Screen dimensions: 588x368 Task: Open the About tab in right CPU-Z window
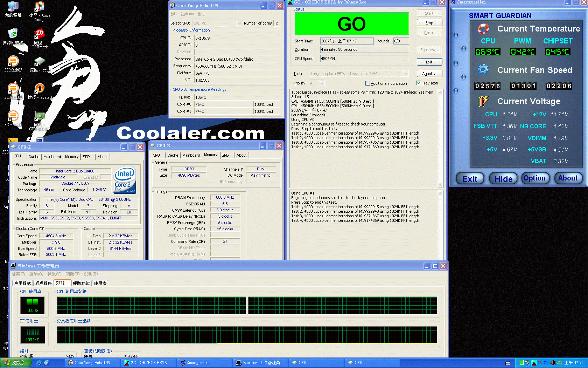[x=241, y=155]
